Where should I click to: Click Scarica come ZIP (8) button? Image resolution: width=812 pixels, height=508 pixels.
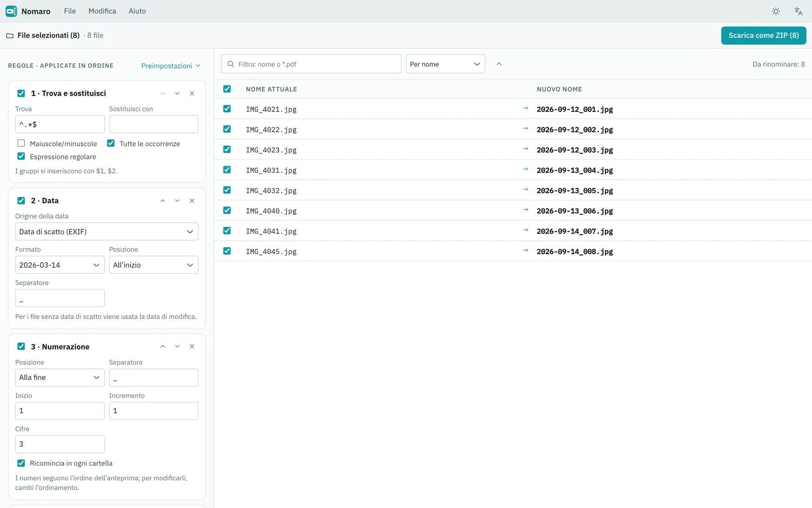pyautogui.click(x=764, y=36)
